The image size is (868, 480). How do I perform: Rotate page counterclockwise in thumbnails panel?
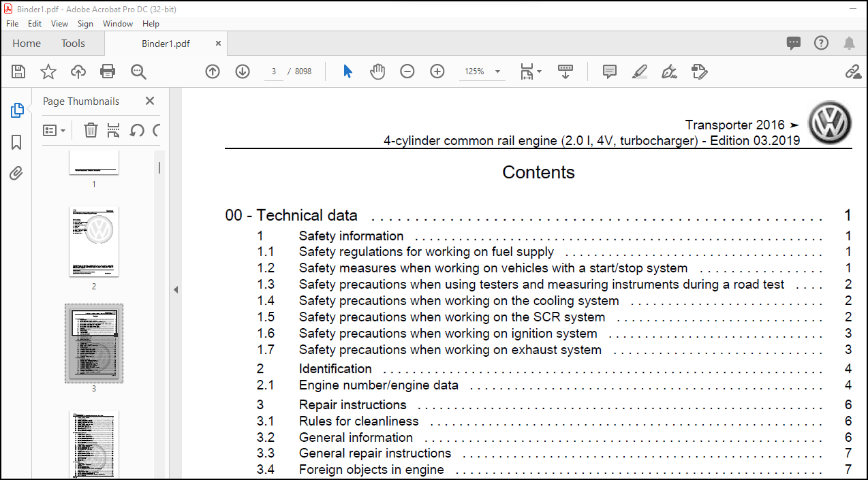137,130
